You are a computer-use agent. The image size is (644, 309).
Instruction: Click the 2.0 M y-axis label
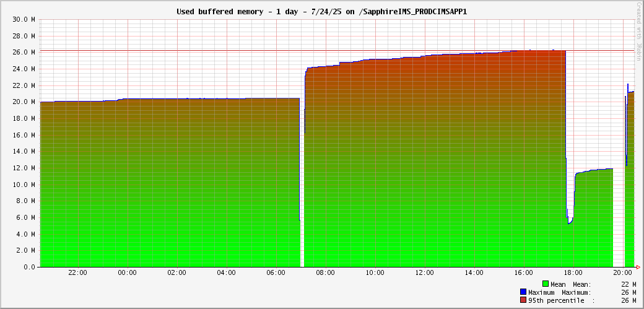(26, 250)
